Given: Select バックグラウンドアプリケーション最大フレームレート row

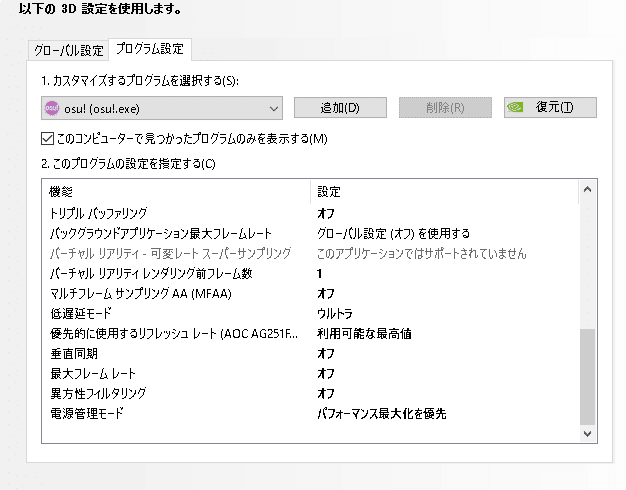Looking at the screenshot, I should 311,233.
